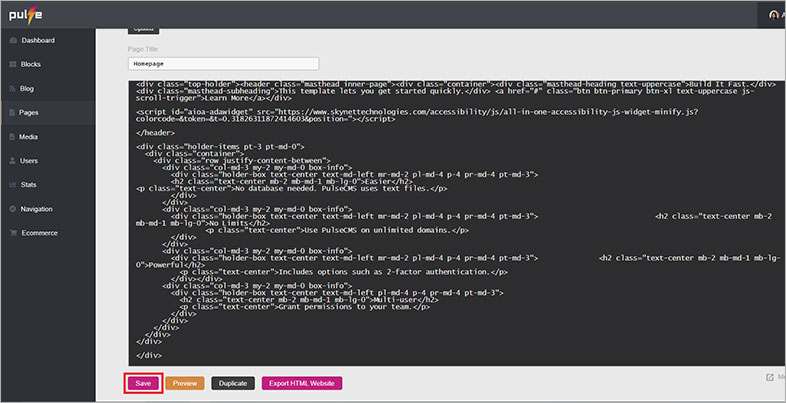
Task: Click Export HTML Website button
Action: point(302,383)
